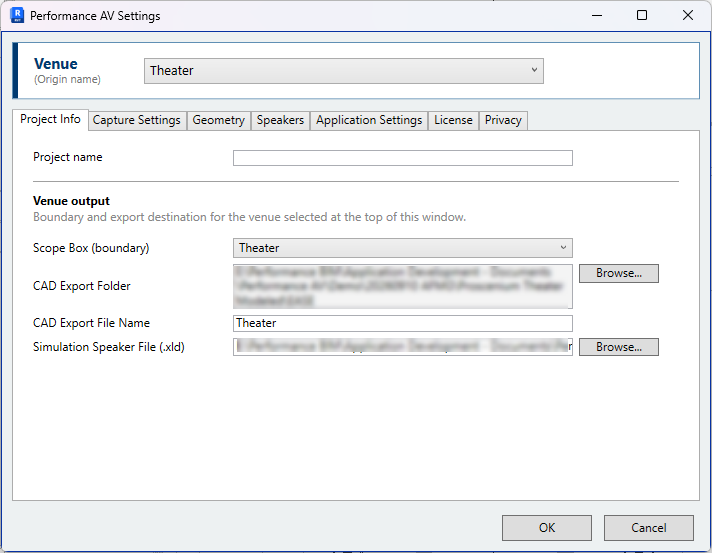Click the CAD Export File Name field
Image resolution: width=712 pixels, height=553 pixels.
pos(403,323)
